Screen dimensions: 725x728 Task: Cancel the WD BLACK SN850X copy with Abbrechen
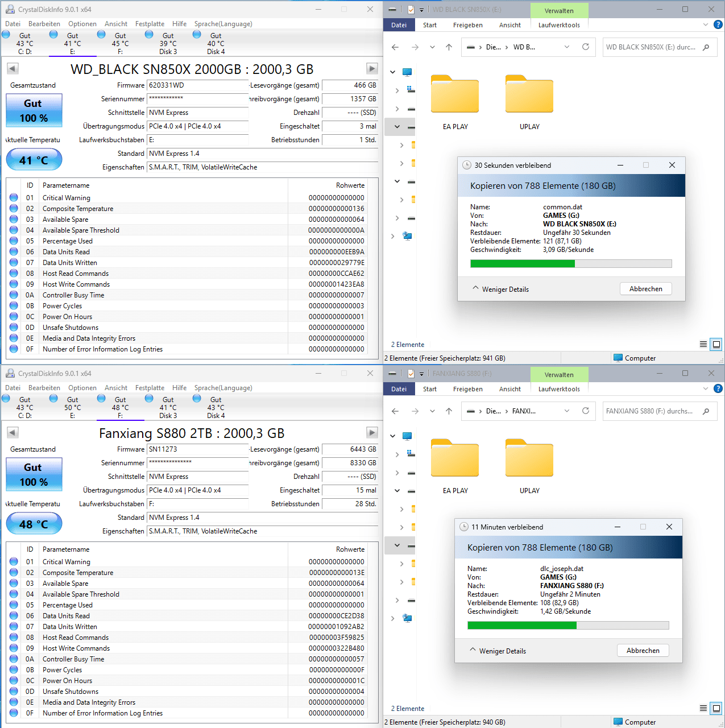[x=645, y=289]
